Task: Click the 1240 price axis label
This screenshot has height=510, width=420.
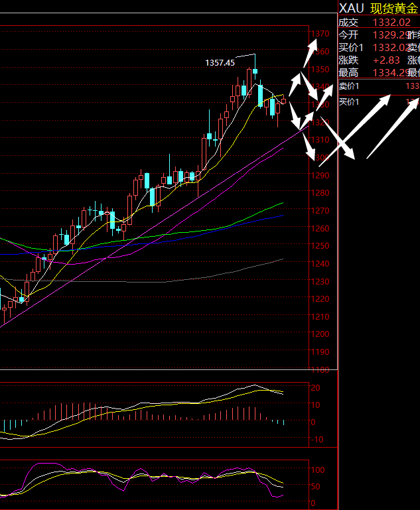Action: tap(320, 264)
